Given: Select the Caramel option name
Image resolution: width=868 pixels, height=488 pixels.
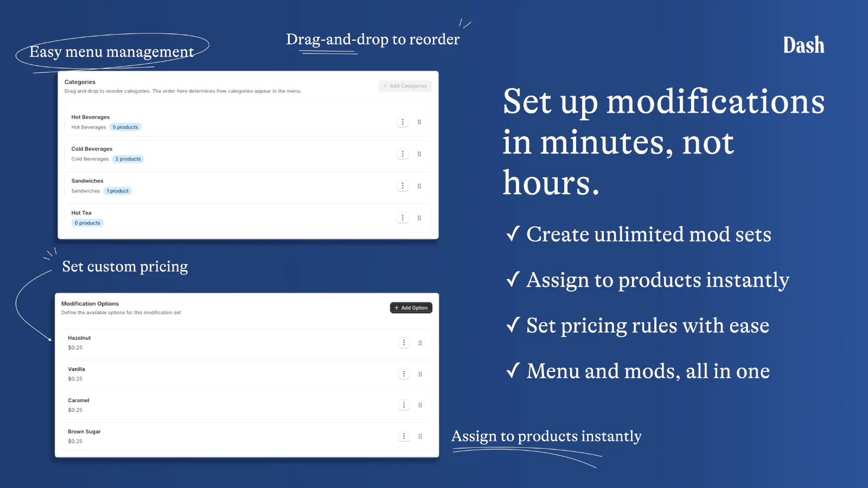Looking at the screenshot, I should pyautogui.click(x=79, y=401).
